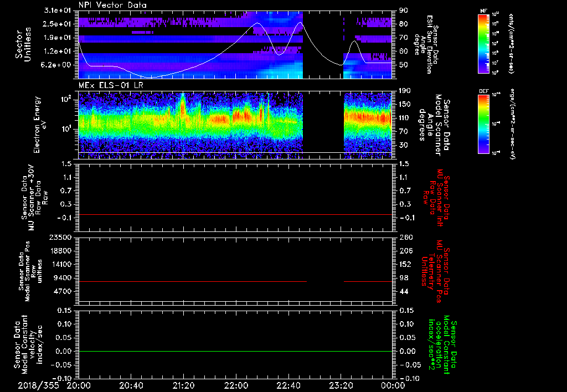567x392 pixels.
Task: Click the 3.1e+01 sector tick value
Action: pyautogui.click(x=56, y=11)
